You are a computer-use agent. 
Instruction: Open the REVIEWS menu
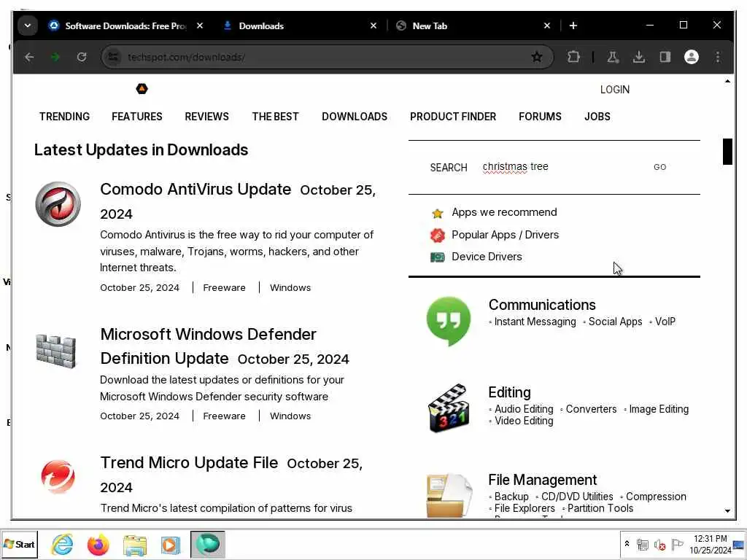[x=206, y=117]
